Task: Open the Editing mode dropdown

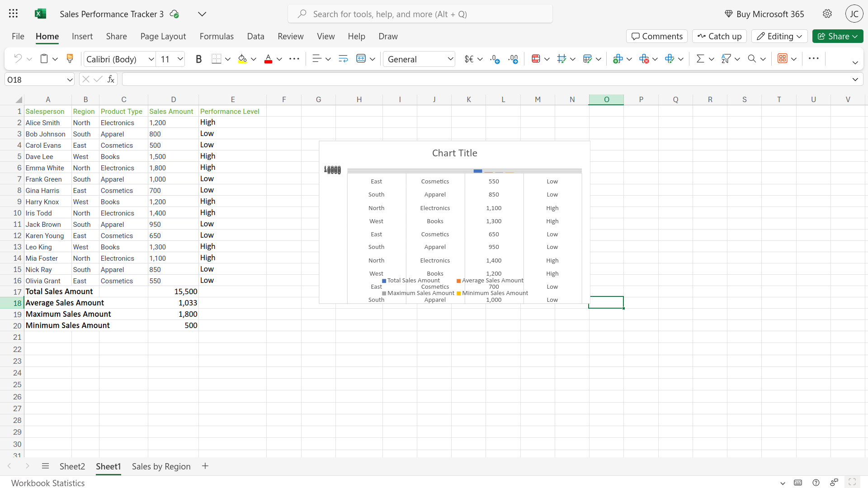Action: click(x=780, y=36)
